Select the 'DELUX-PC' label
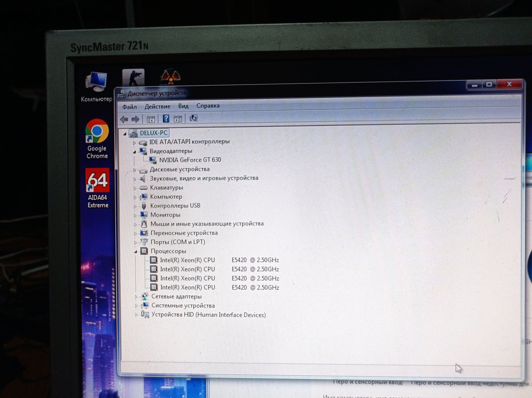Screen dimensions: 532x398 coord(154,133)
